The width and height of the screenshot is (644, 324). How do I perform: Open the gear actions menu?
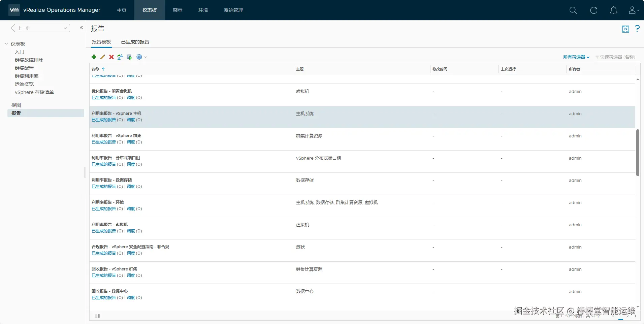tap(141, 57)
